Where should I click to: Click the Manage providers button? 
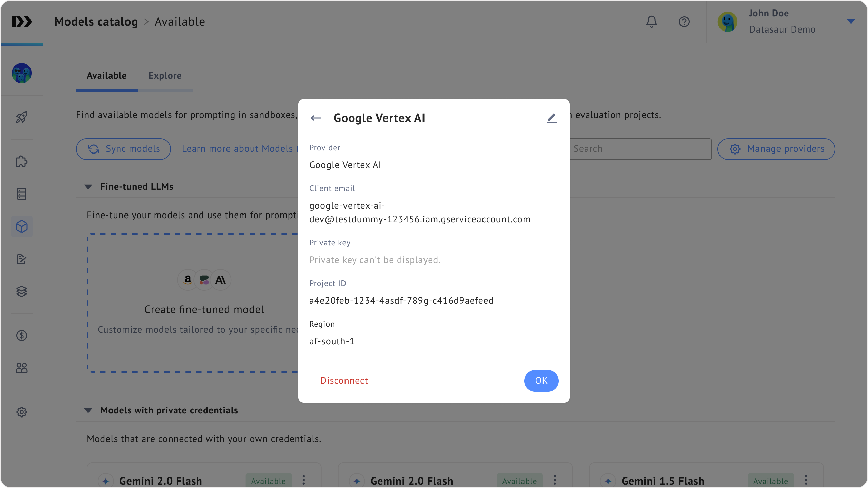(776, 149)
